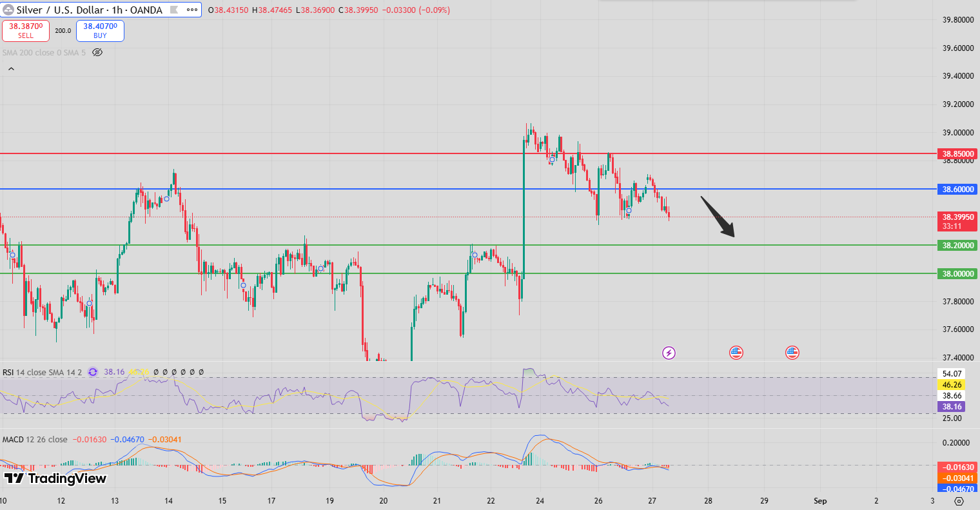This screenshot has width=980, height=510.
Task: Open chart settings hexagon gear icon
Action: pyautogui.click(x=959, y=500)
